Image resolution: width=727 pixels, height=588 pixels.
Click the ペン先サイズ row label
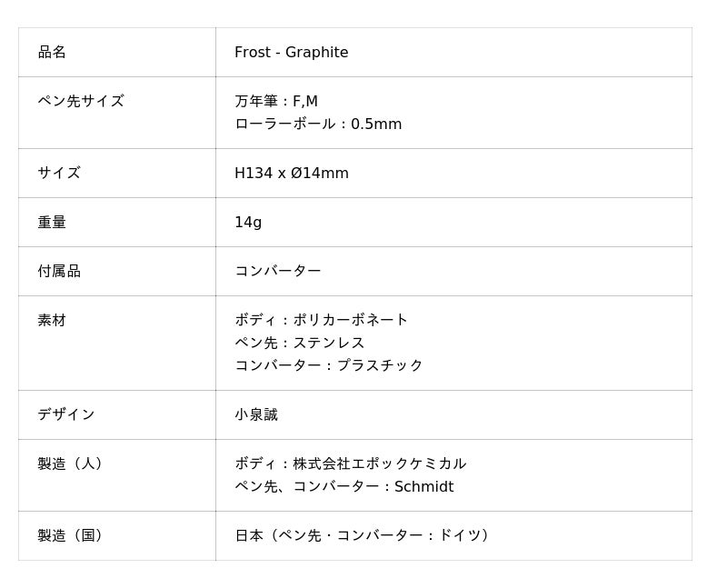81,102
